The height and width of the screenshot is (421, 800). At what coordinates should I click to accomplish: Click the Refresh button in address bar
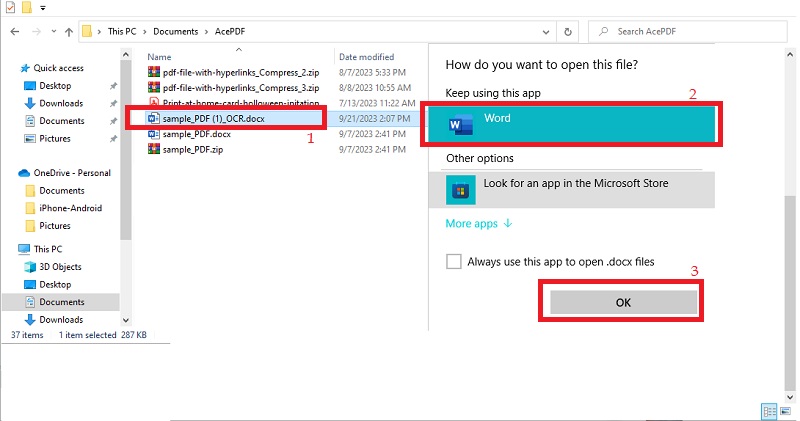pos(568,32)
